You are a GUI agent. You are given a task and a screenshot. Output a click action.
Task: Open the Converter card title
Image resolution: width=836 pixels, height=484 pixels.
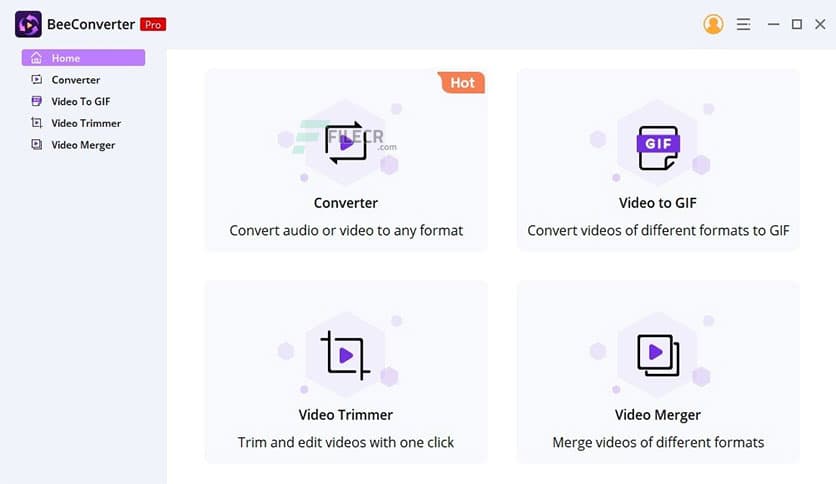(x=345, y=203)
